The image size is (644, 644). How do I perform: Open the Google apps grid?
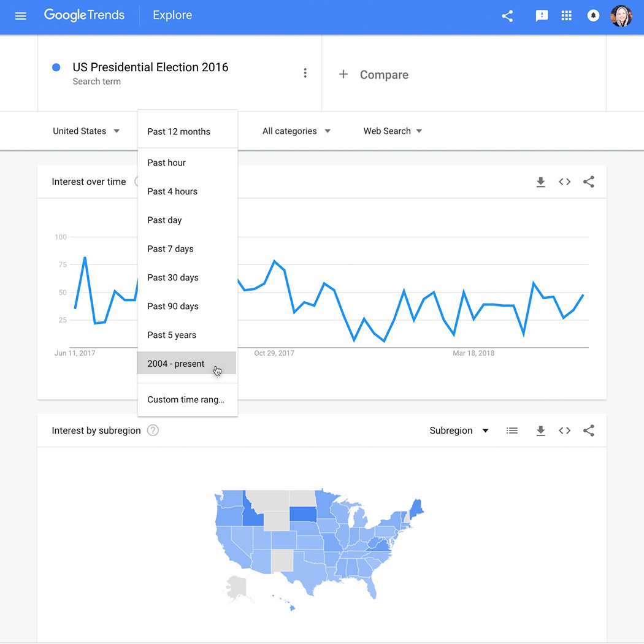coord(566,15)
